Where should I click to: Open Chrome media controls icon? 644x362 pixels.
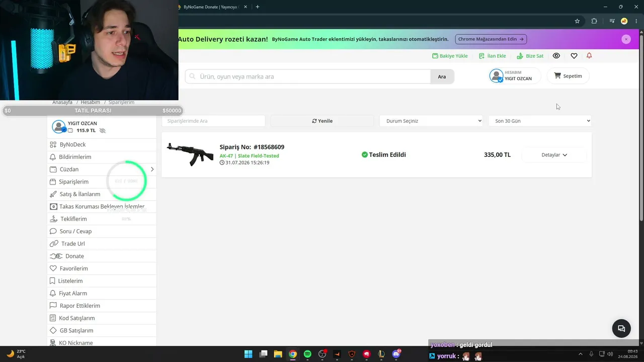[x=612, y=21]
